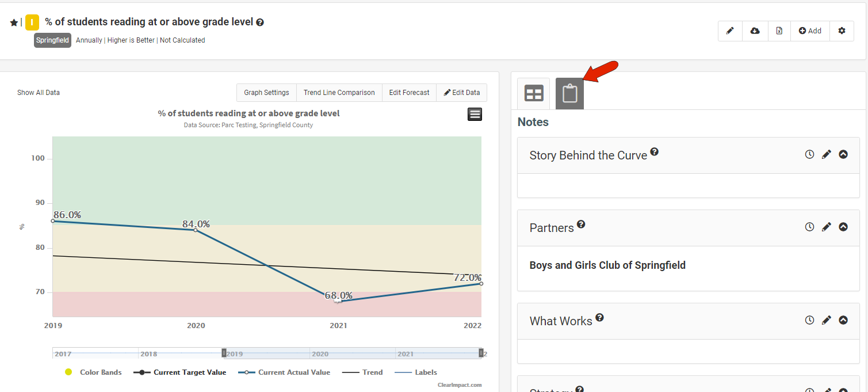
Task: Click the favorite star icon by the title
Action: coord(14,22)
